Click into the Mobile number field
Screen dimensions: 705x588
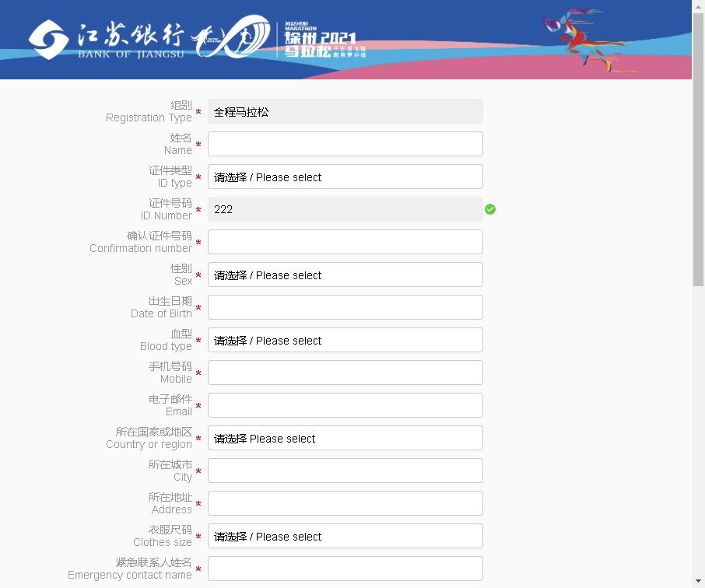(x=345, y=373)
